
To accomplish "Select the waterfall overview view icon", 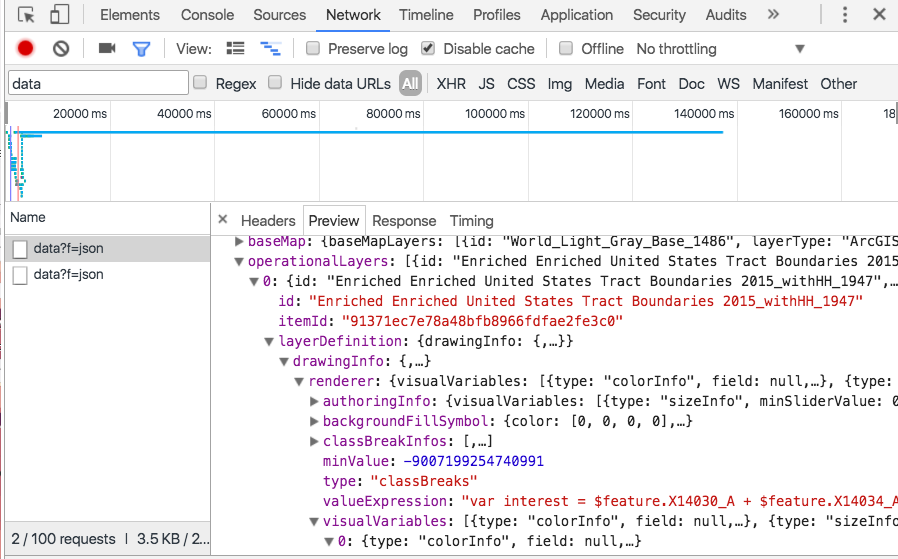I will pos(270,49).
